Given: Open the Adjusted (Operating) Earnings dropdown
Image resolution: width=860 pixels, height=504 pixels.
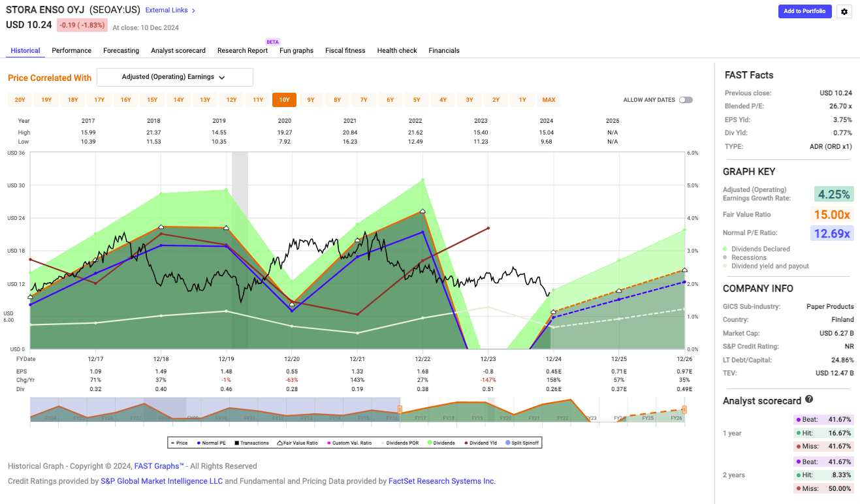Looking at the screenshot, I should coord(174,77).
